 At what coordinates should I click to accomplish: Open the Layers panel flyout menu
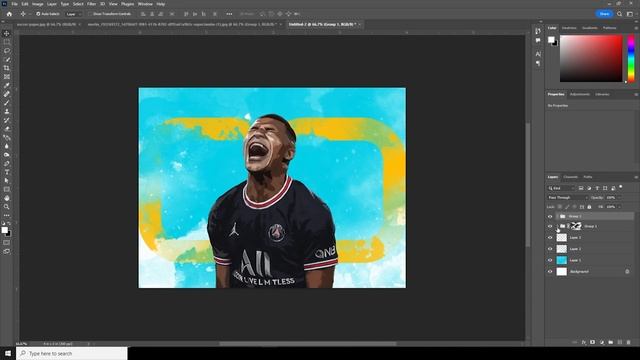[636, 177]
